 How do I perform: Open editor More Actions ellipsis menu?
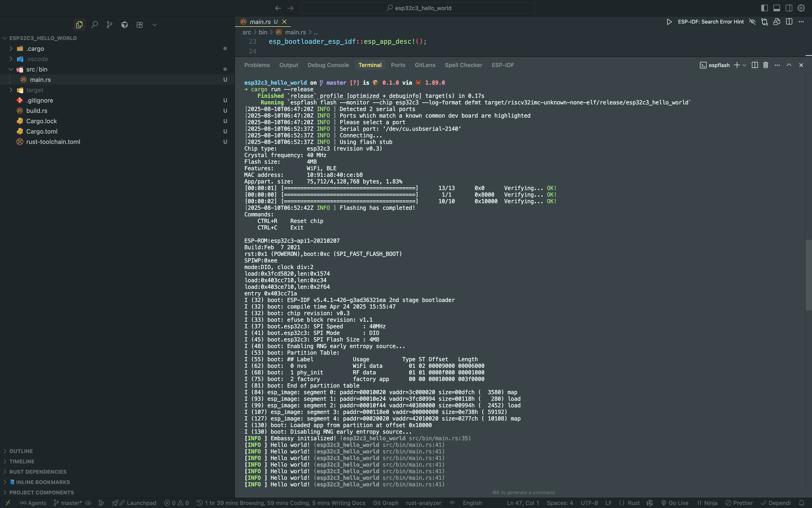point(801,22)
